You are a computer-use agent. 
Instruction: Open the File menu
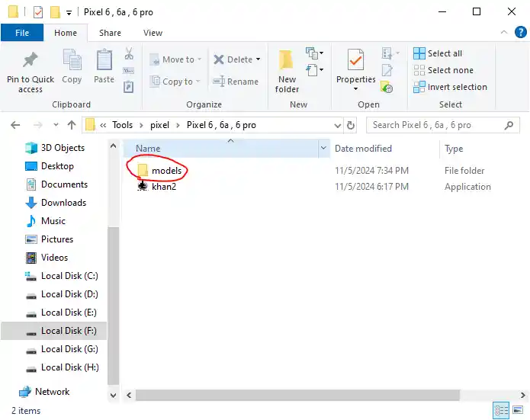click(22, 33)
